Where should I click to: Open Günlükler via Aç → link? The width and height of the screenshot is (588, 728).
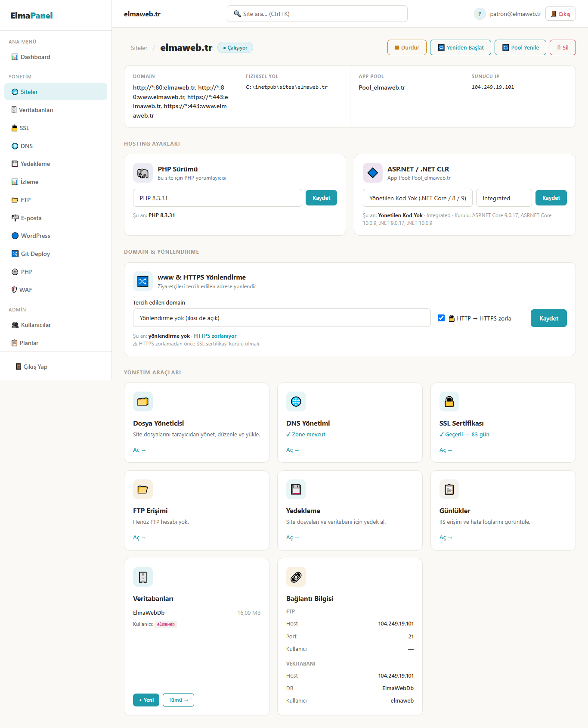tap(446, 538)
